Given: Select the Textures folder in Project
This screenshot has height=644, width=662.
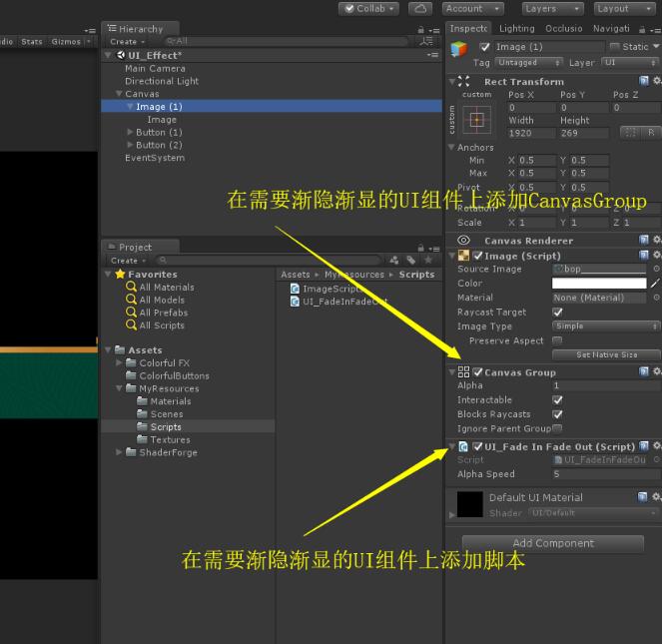Looking at the screenshot, I should click(164, 439).
